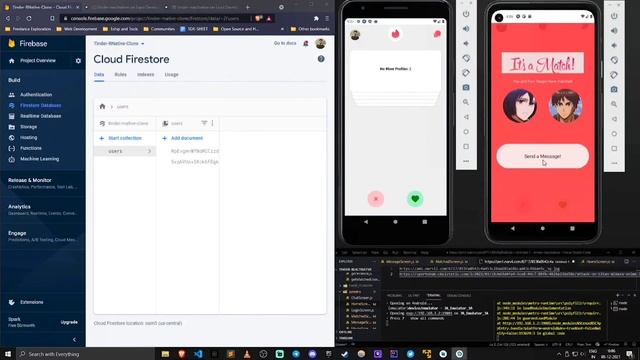Image resolution: width=640 pixels, height=360 pixels.
Task: Open chat bubble icon in Tinder app
Action: coord(437,34)
